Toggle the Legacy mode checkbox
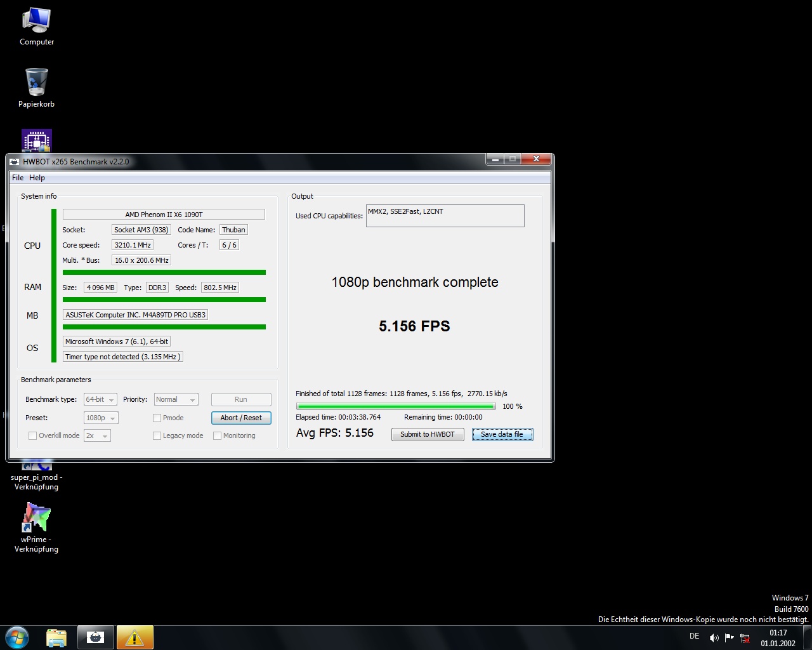 pyautogui.click(x=157, y=435)
